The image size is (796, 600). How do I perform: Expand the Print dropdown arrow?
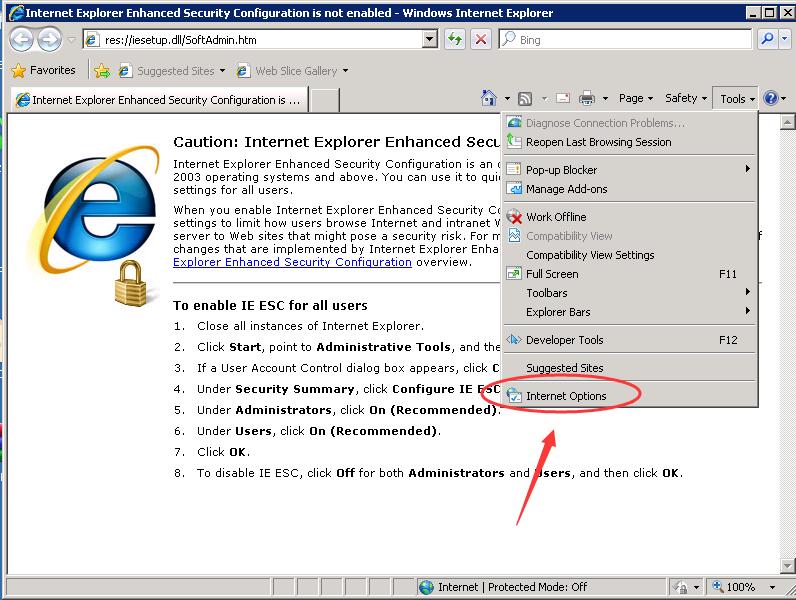tap(605, 98)
